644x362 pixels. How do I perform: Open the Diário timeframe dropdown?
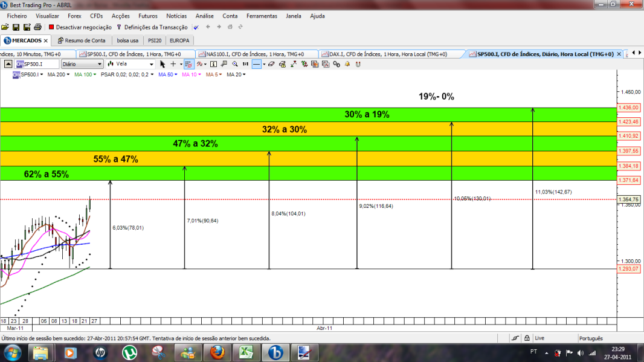point(82,64)
